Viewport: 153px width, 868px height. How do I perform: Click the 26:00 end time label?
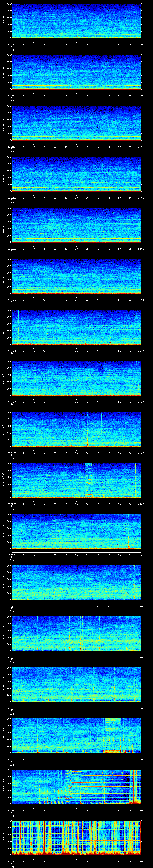coord(141,147)
